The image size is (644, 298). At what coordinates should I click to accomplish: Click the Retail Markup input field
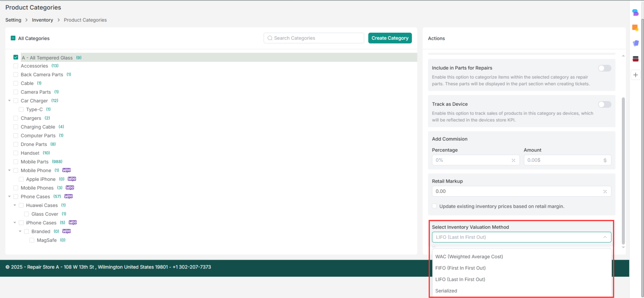pos(521,191)
